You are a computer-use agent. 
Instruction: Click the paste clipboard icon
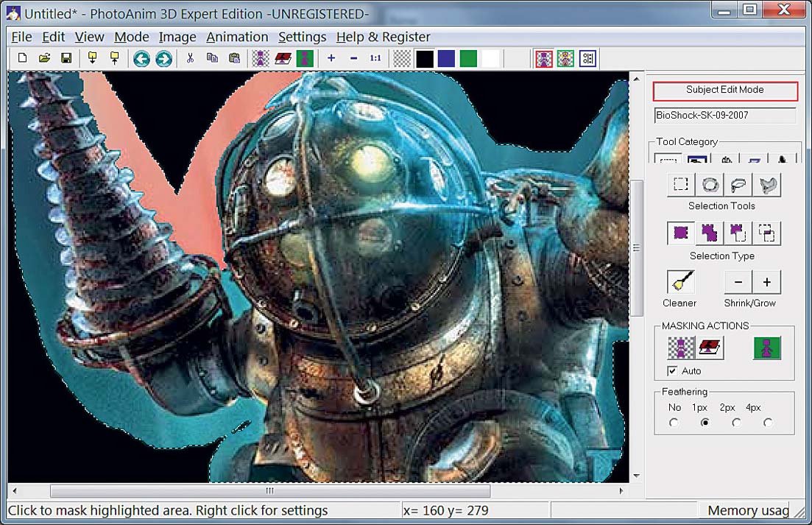tap(235, 58)
